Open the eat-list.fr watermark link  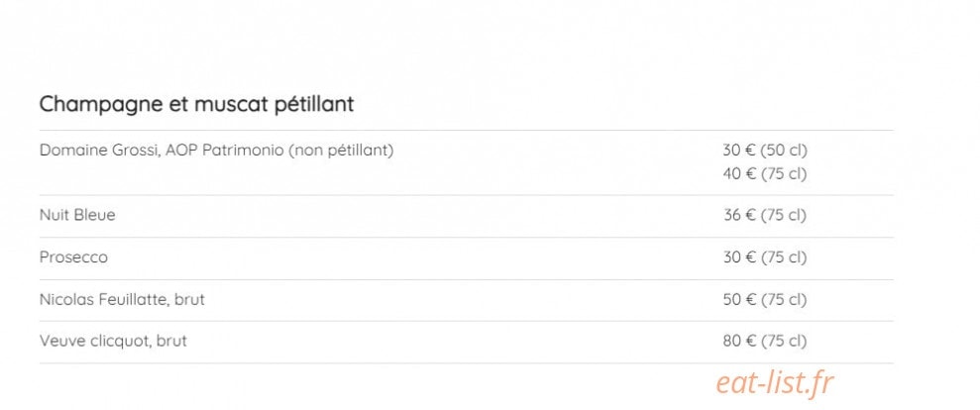pos(775,383)
